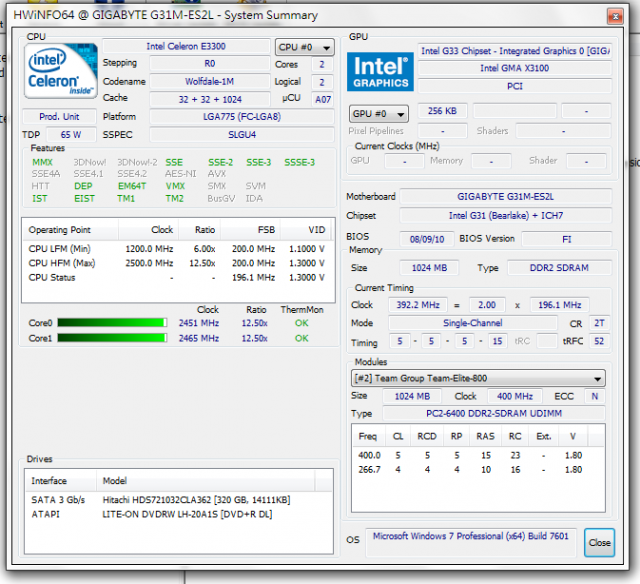The height and width of the screenshot is (584, 640).
Task: Click the GIGABYTE G31M-ES2L motherboard field
Action: (x=506, y=197)
